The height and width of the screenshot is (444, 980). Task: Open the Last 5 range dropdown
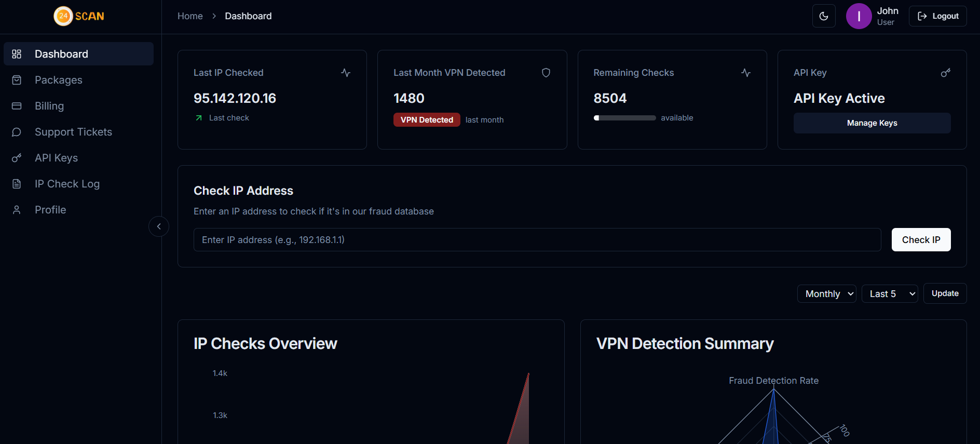pyautogui.click(x=889, y=294)
